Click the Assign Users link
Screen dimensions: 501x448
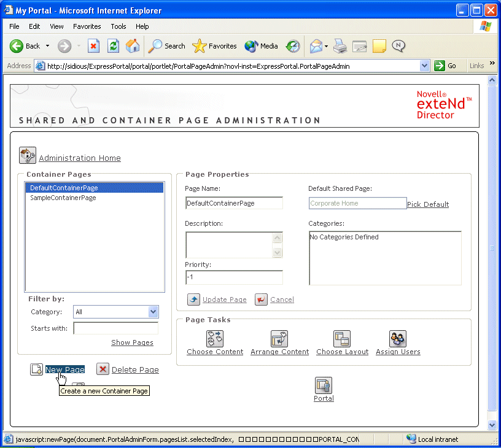click(398, 352)
